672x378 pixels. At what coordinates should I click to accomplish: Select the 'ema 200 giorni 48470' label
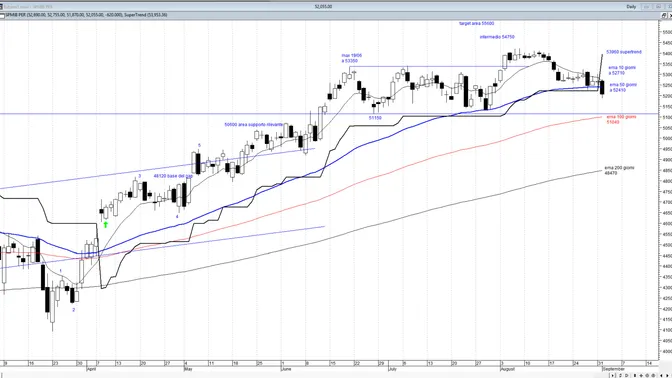click(619, 170)
